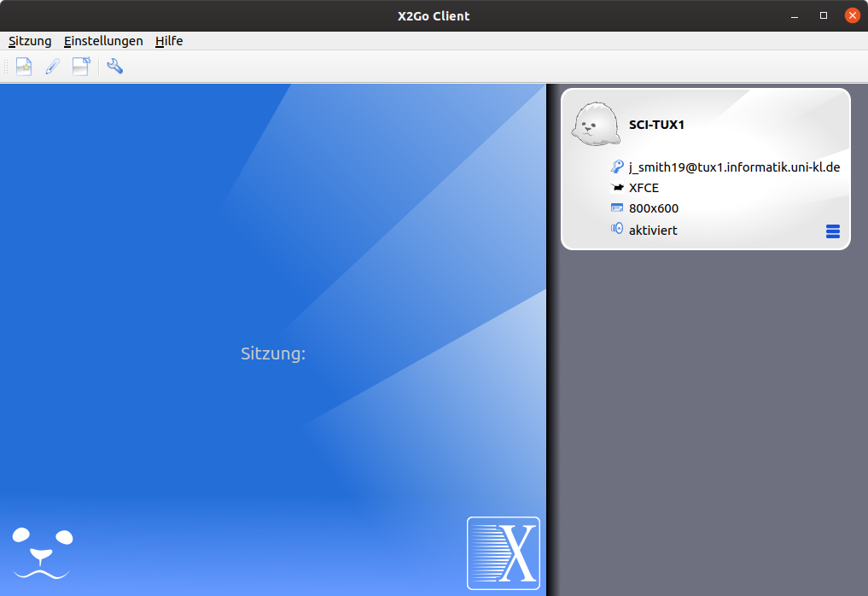
Task: Open the 800x600 resolution selector
Action: point(653,209)
